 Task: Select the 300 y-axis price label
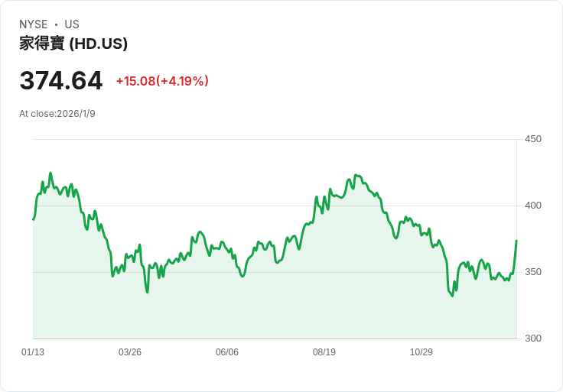pos(533,339)
